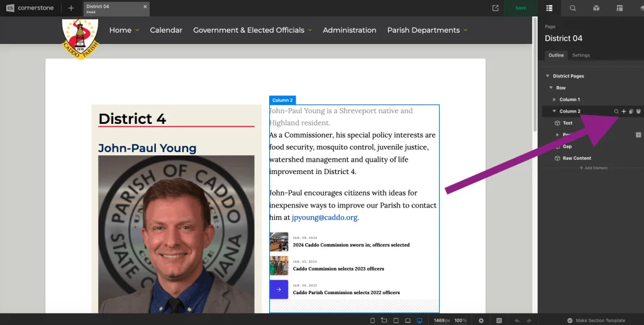Click the external preview icon beside Save
Image resolution: width=644 pixels, height=325 pixels.
(496, 8)
